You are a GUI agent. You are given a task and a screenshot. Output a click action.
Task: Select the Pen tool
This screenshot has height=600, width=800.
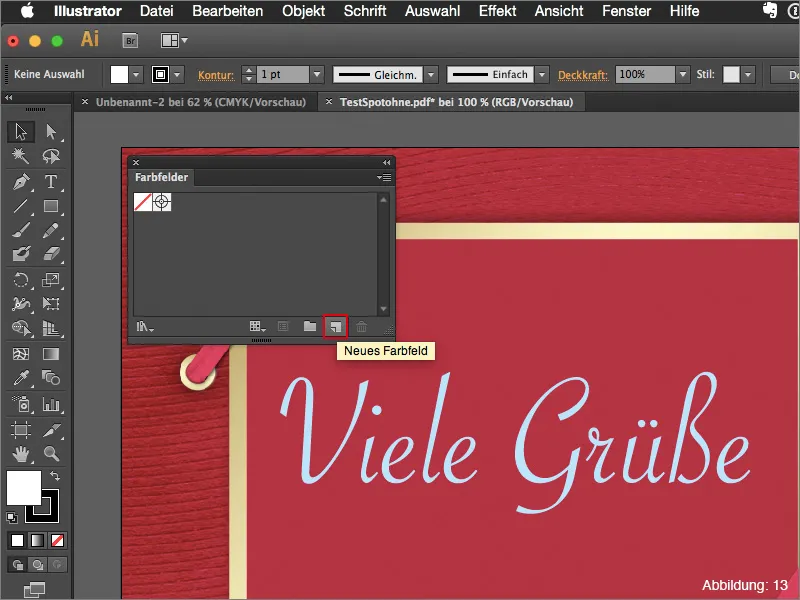(x=21, y=182)
